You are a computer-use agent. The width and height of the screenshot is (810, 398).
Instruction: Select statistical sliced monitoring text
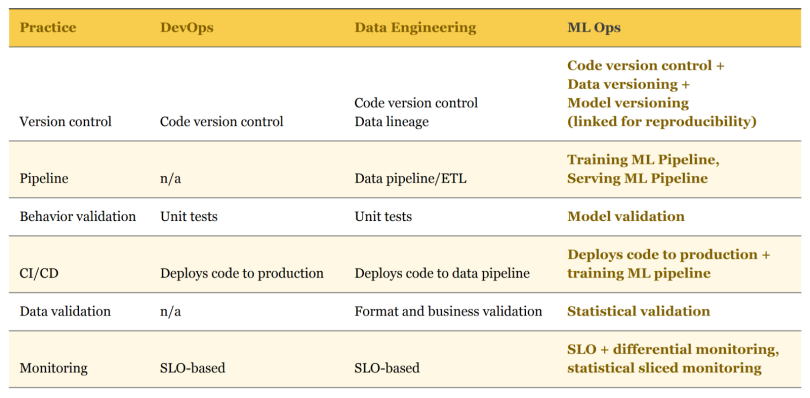click(x=664, y=368)
